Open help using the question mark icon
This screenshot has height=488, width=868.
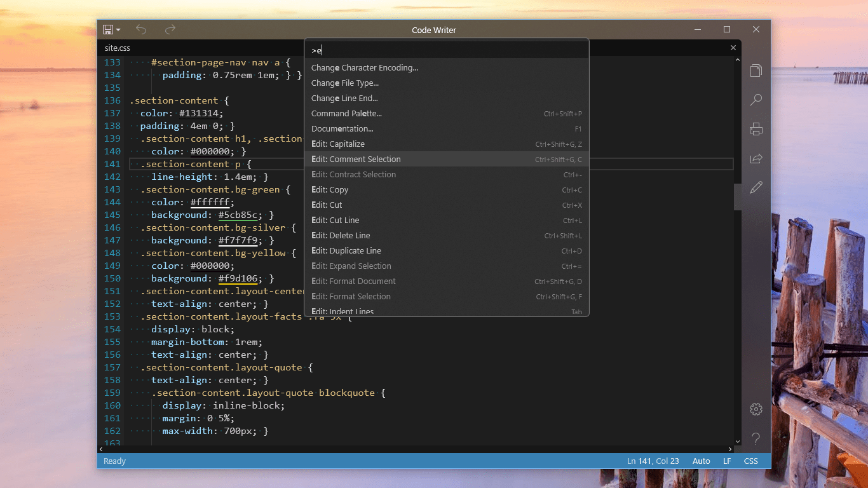tap(756, 438)
